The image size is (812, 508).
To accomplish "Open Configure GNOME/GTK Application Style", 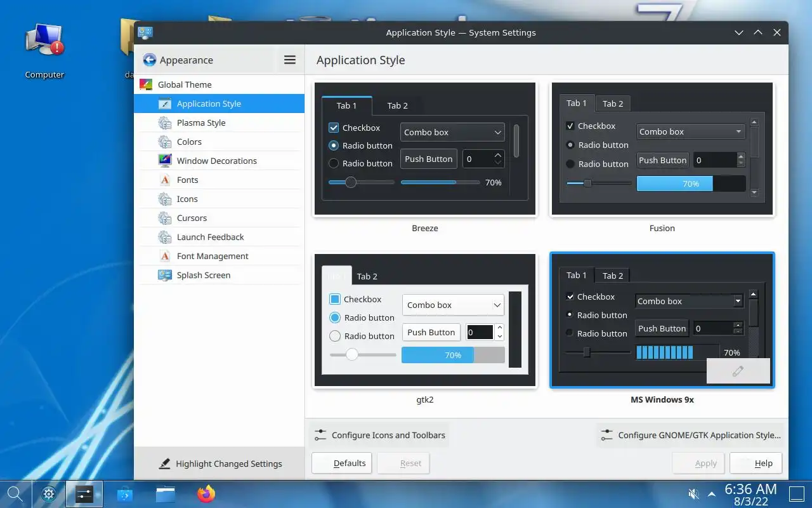I will (x=690, y=435).
